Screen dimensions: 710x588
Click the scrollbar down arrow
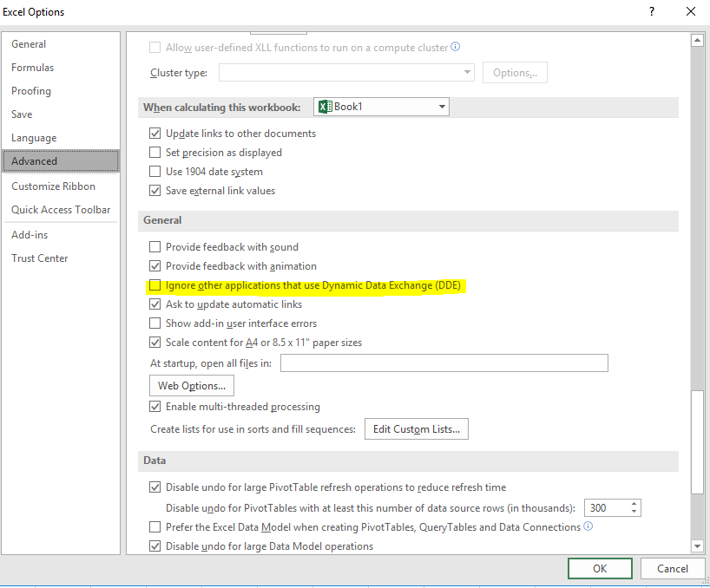(x=697, y=546)
